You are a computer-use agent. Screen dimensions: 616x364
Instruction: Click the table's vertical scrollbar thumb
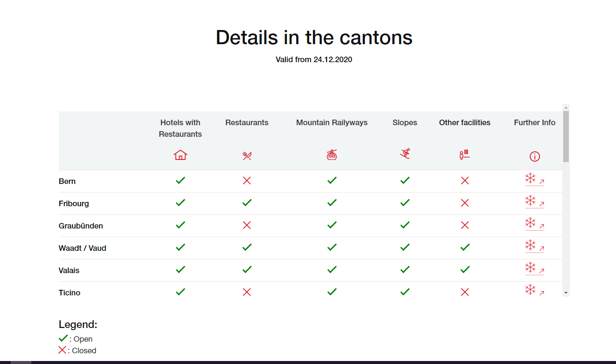coord(566,136)
